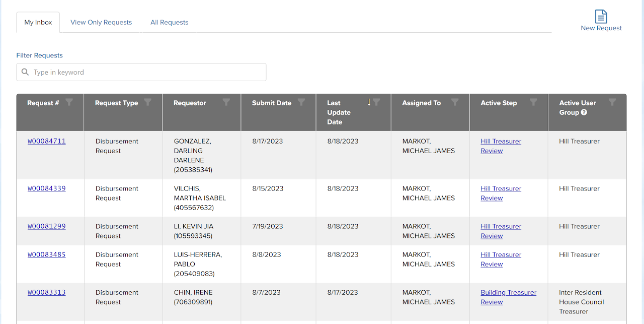Open the Active Step filter funnel

coord(533,101)
